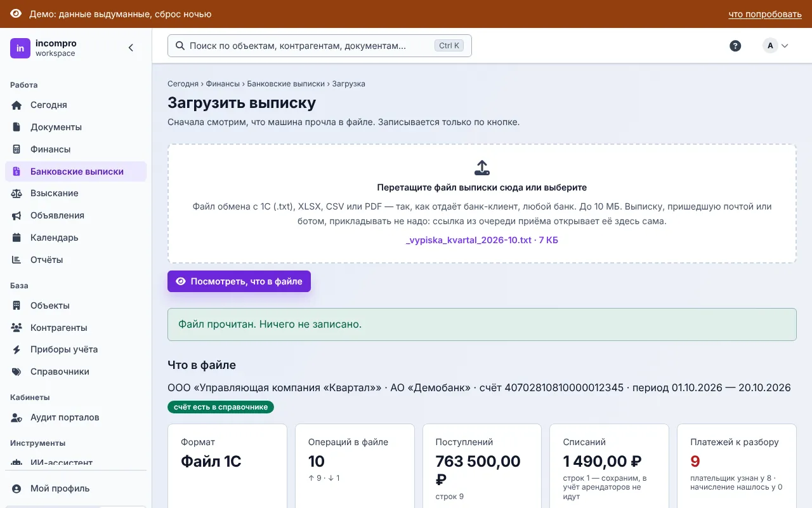Viewport: 812px width, 508px height.
Task: Click the Календарь calendar icon
Action: 17,237
